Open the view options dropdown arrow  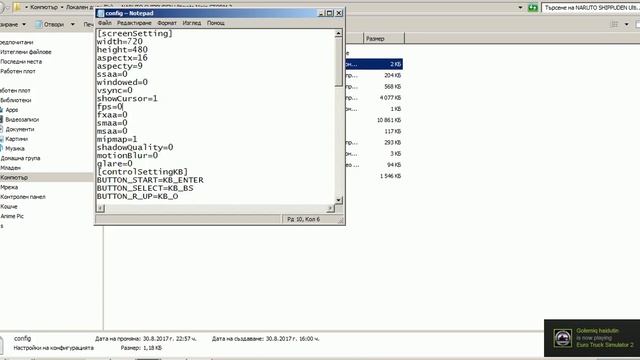[x=627, y=24]
